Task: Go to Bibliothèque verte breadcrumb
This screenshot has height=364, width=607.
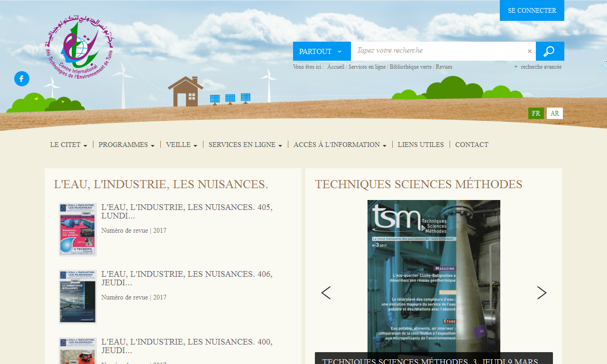Action: click(411, 67)
